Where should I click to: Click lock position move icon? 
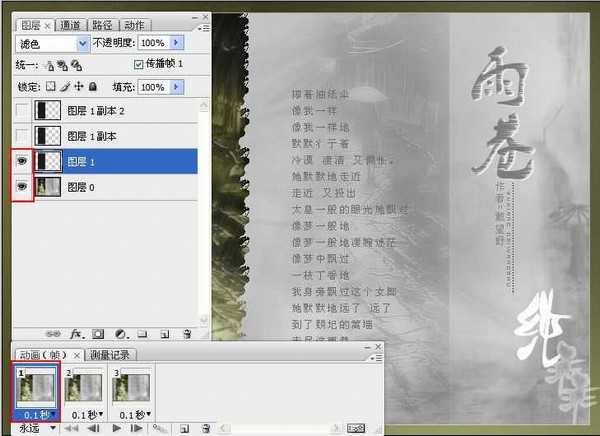pyautogui.click(x=79, y=87)
